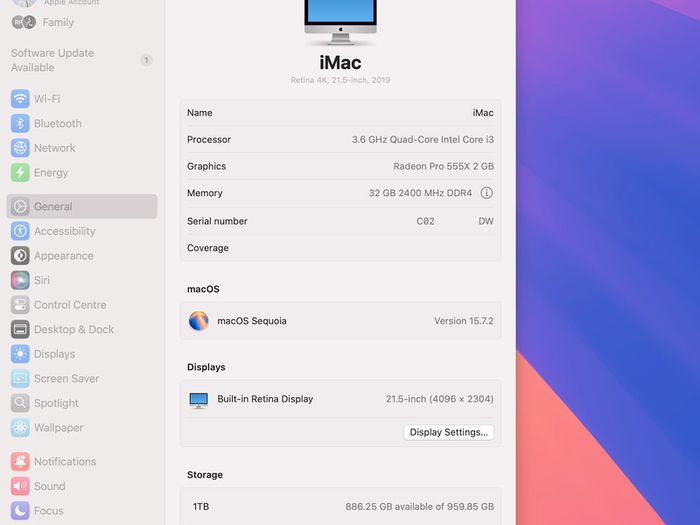This screenshot has height=525, width=700.
Task: Click the Built-in Retina Display monitor icon
Action: pos(199,400)
